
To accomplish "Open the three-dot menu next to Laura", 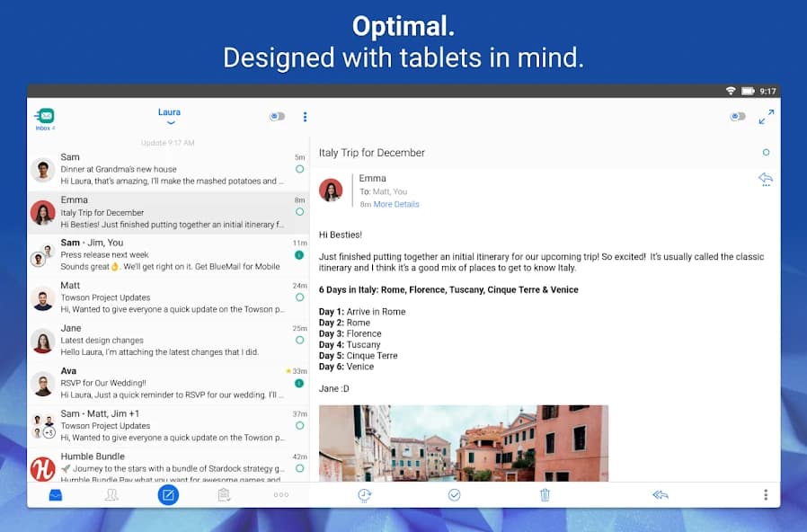I will point(305,117).
